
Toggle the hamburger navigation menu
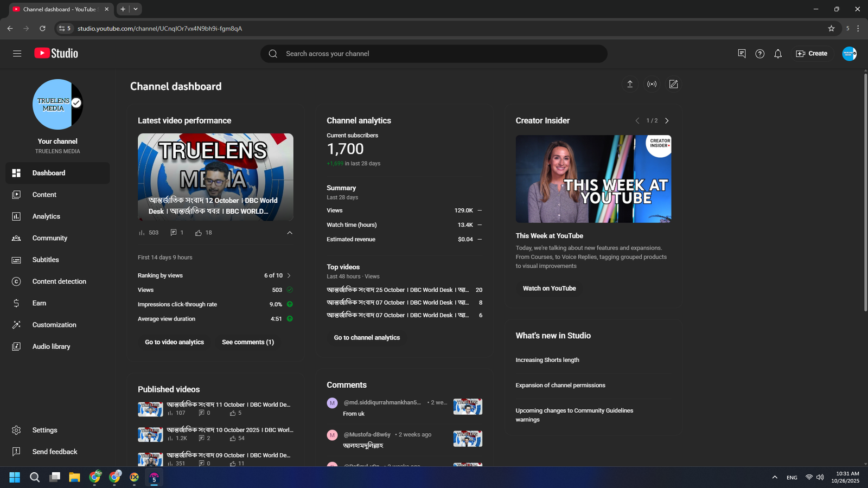pyautogui.click(x=17, y=54)
